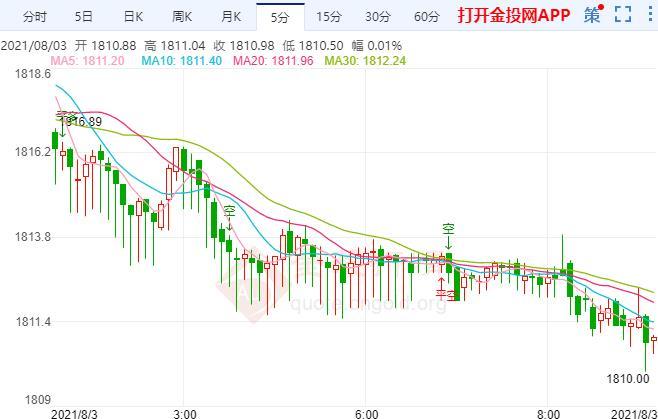658x419 pixels.
Task: Click the low price 低 1810.50
Action: click(313, 45)
